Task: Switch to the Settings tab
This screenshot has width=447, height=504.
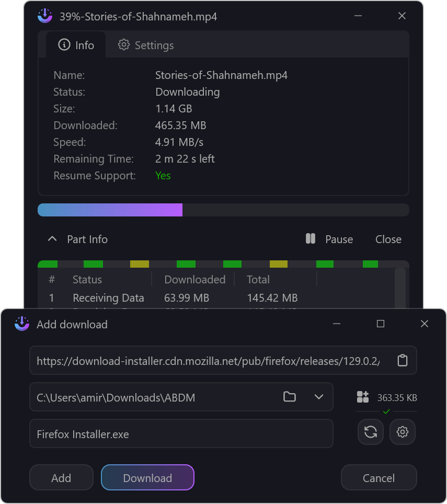Action: 146,45
